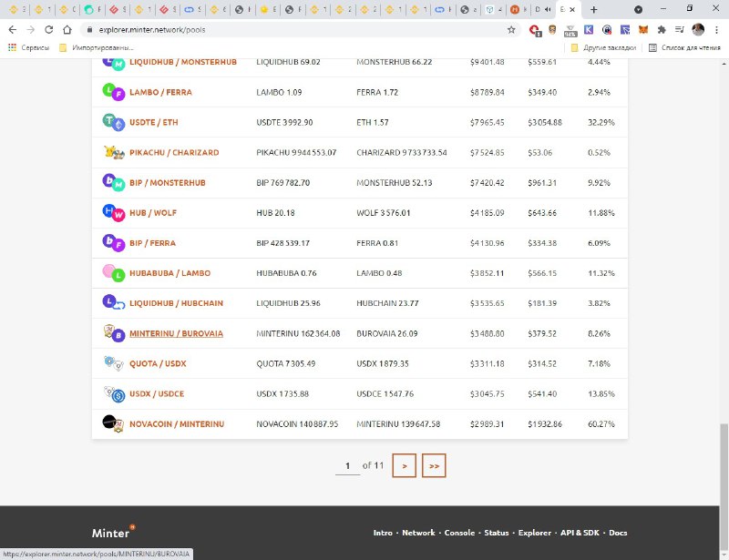Click the USDTE / ETH pair icon
This screenshot has height=560, width=729.
113,122
